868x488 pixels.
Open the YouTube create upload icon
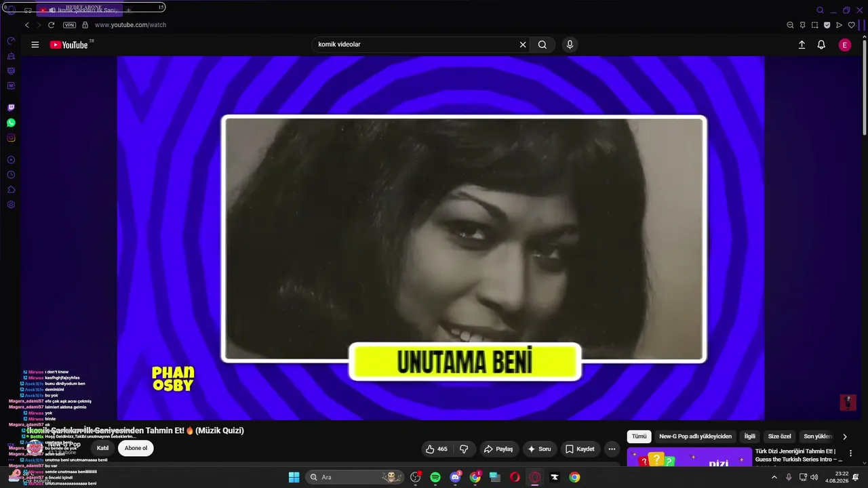click(802, 45)
